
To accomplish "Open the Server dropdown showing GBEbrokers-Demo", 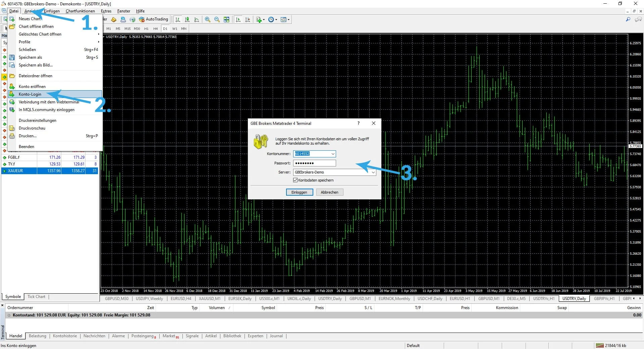I will click(373, 172).
